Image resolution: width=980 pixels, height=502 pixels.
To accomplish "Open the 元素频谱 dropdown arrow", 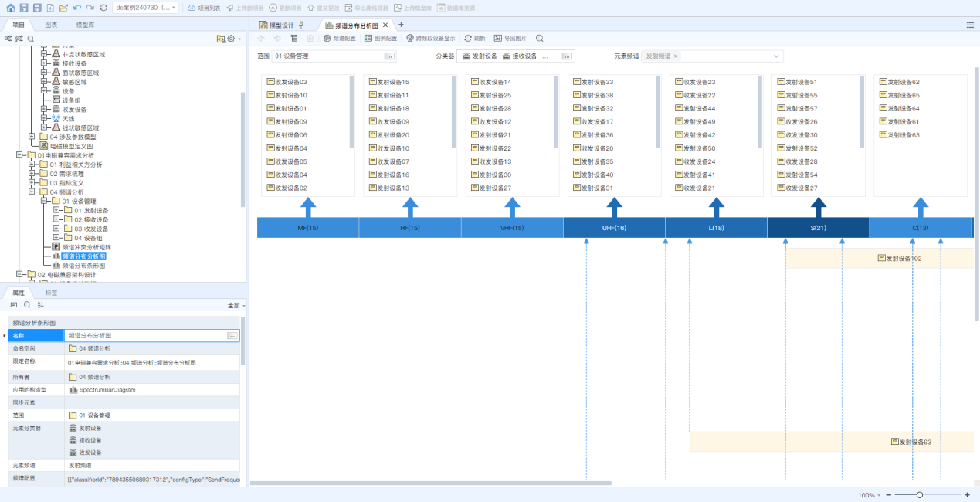I will click(x=776, y=56).
